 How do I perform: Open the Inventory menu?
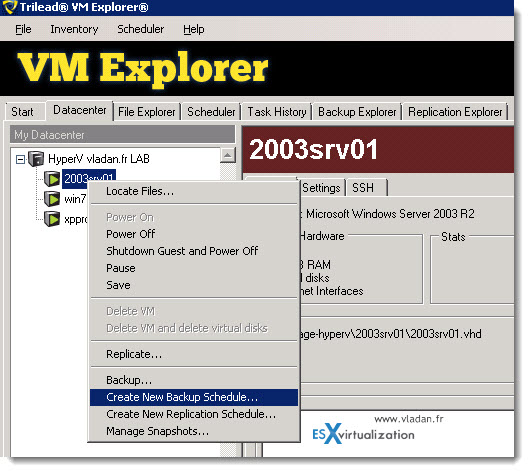point(74,29)
